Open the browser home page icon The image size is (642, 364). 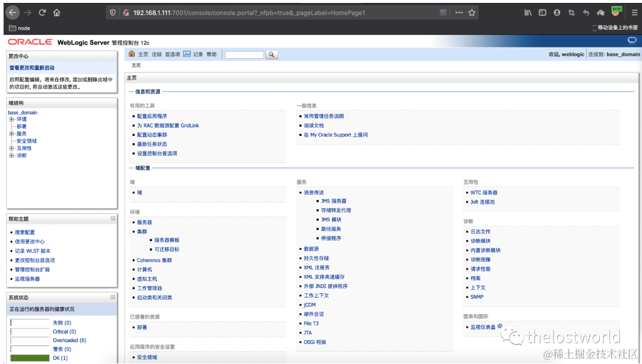pyautogui.click(x=56, y=12)
